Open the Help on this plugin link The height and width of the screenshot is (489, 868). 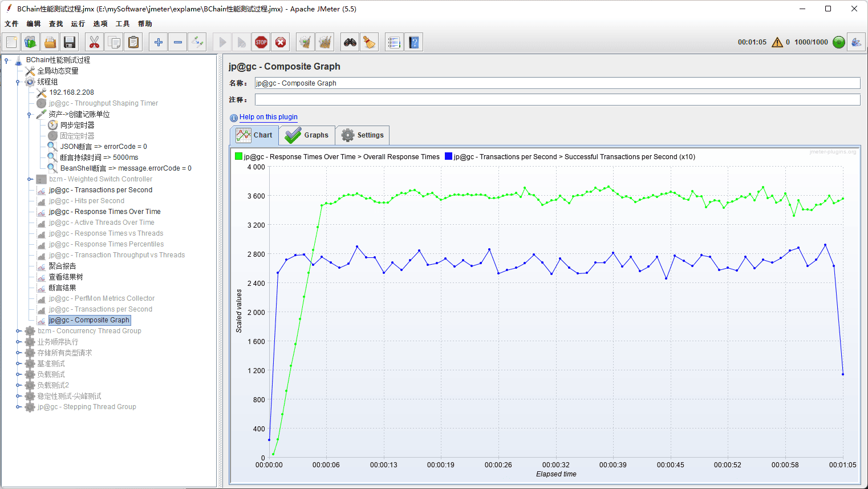coord(268,117)
